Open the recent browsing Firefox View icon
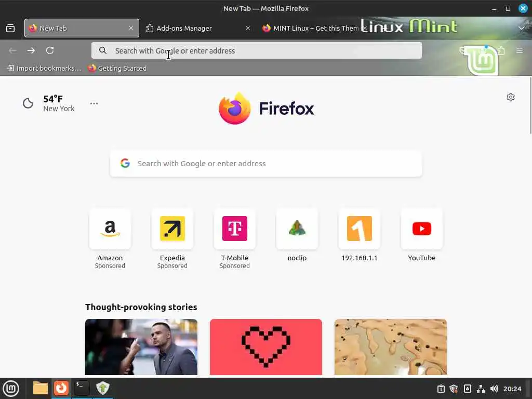This screenshot has width=532, height=399. pos(10,28)
